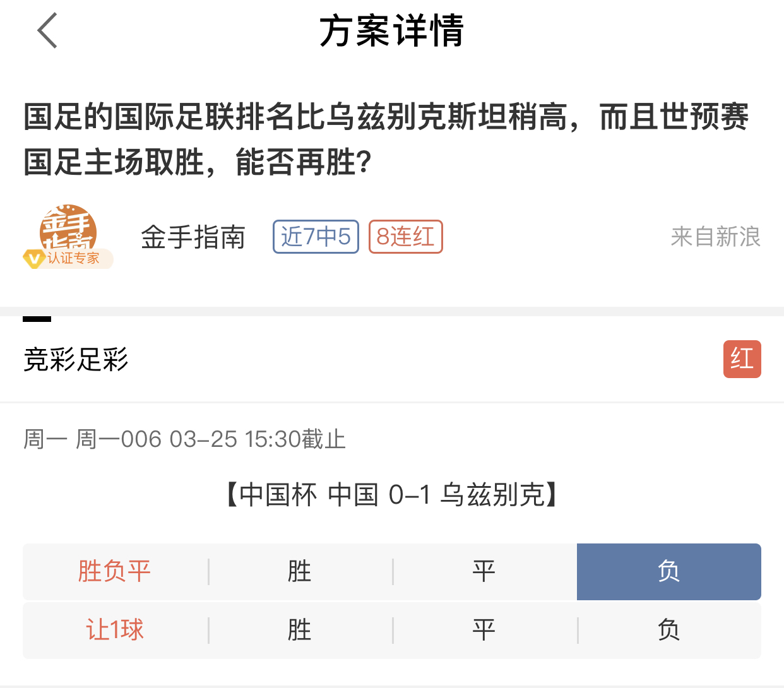Click the 来自新浪 source label
This screenshot has width=784, height=688.
pyautogui.click(x=716, y=237)
